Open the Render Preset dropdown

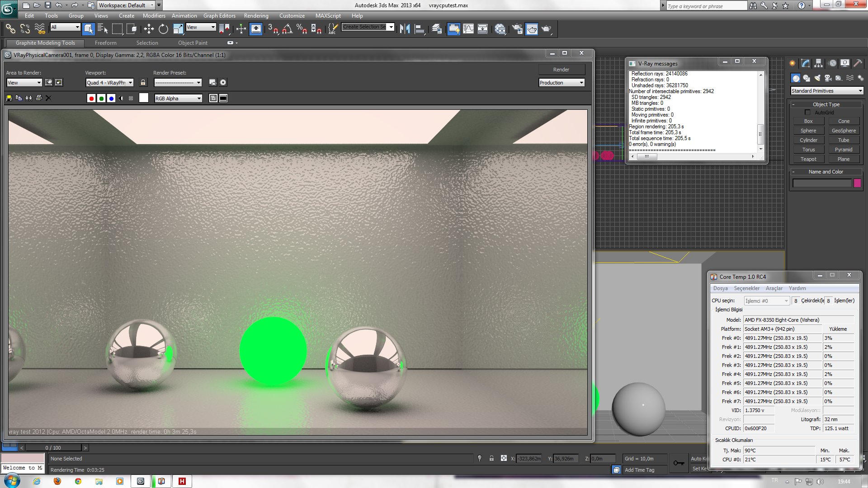tap(178, 83)
